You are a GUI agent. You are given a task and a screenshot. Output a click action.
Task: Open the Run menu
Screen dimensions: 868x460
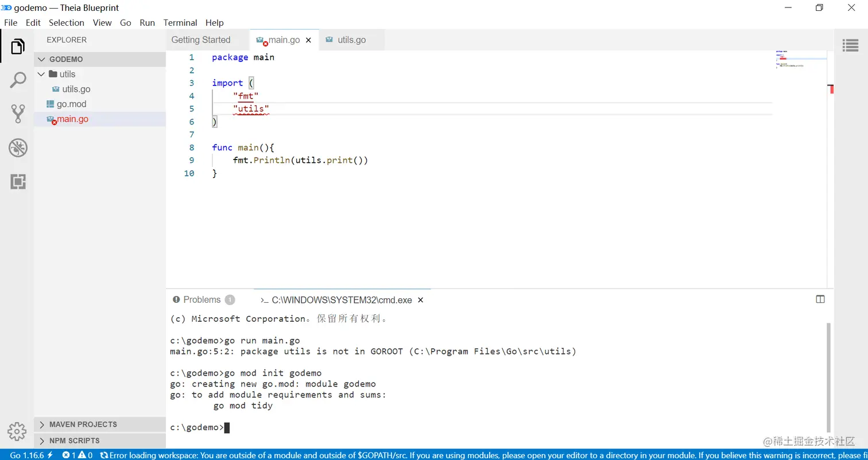tap(148, 23)
